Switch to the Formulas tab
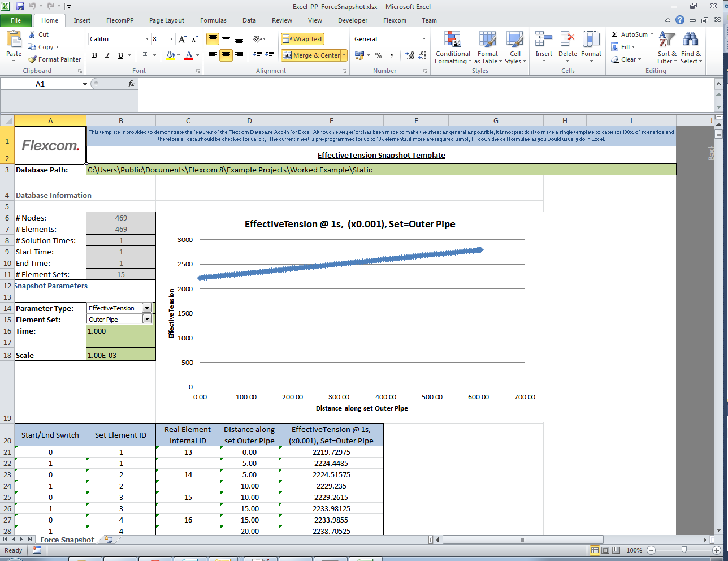The image size is (728, 561). click(x=213, y=20)
